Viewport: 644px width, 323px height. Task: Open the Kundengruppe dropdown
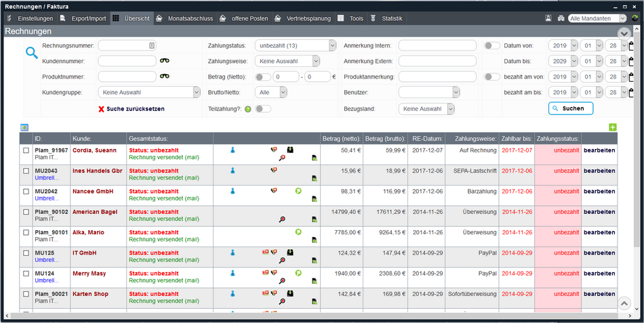pos(149,92)
